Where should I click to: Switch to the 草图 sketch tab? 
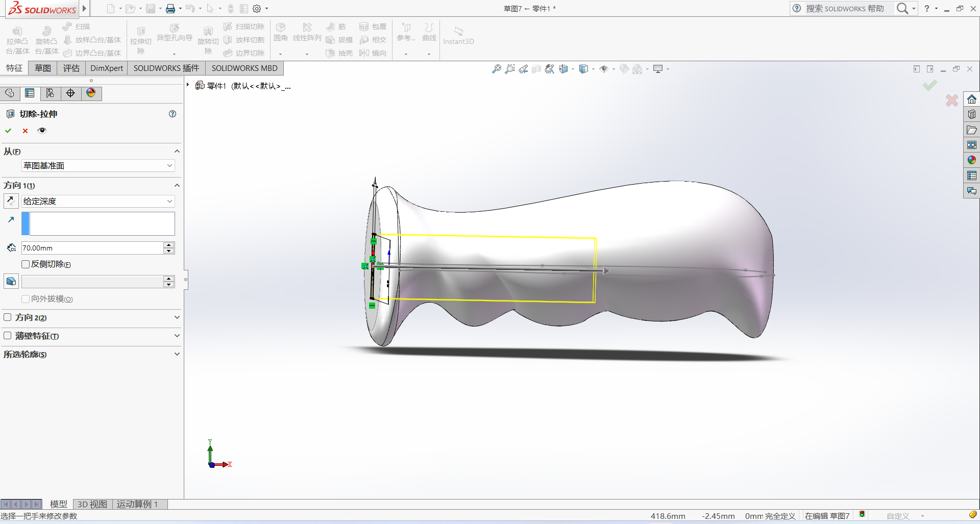pyautogui.click(x=43, y=68)
